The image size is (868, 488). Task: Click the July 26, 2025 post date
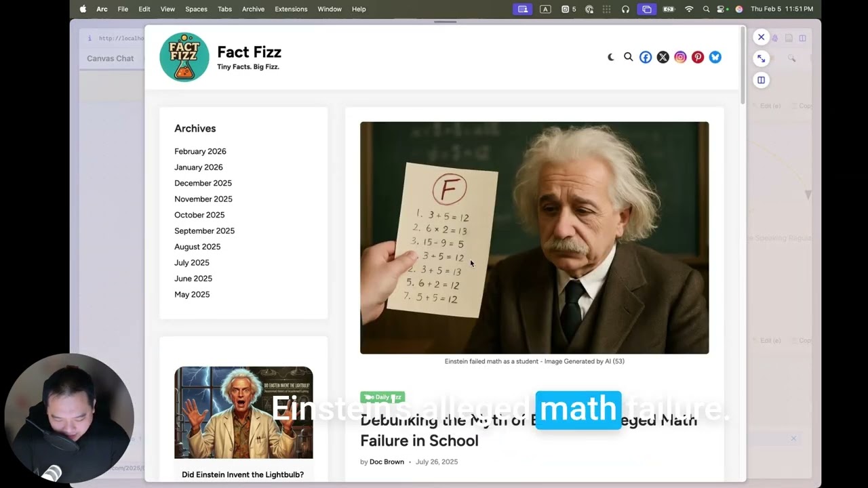click(x=437, y=462)
